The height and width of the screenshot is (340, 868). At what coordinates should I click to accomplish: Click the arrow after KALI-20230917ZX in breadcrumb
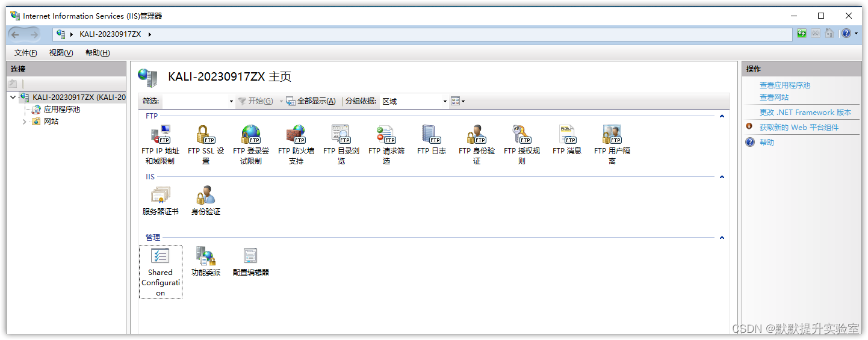(149, 34)
